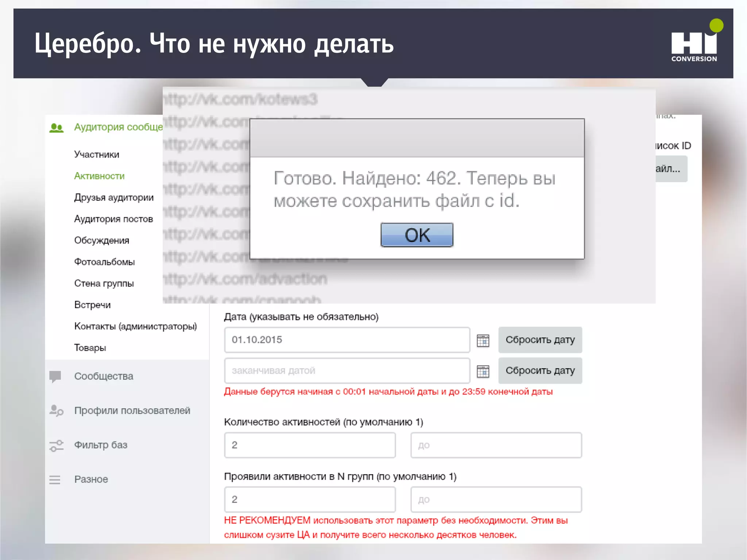Open calendar picker for start date

click(x=483, y=341)
